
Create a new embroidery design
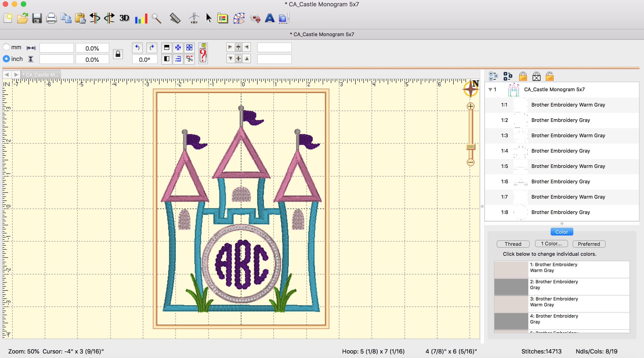click(7, 18)
